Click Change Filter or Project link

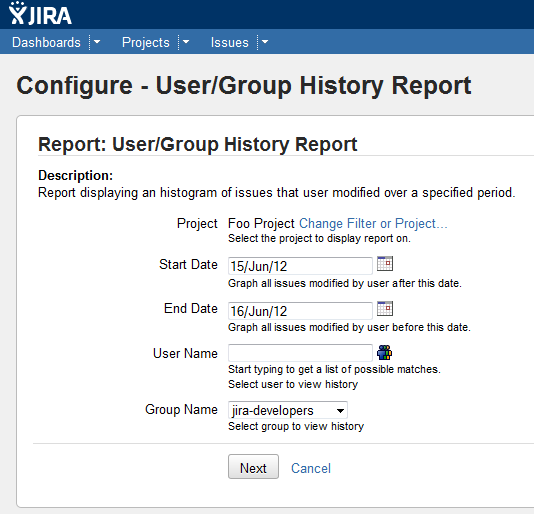373,223
